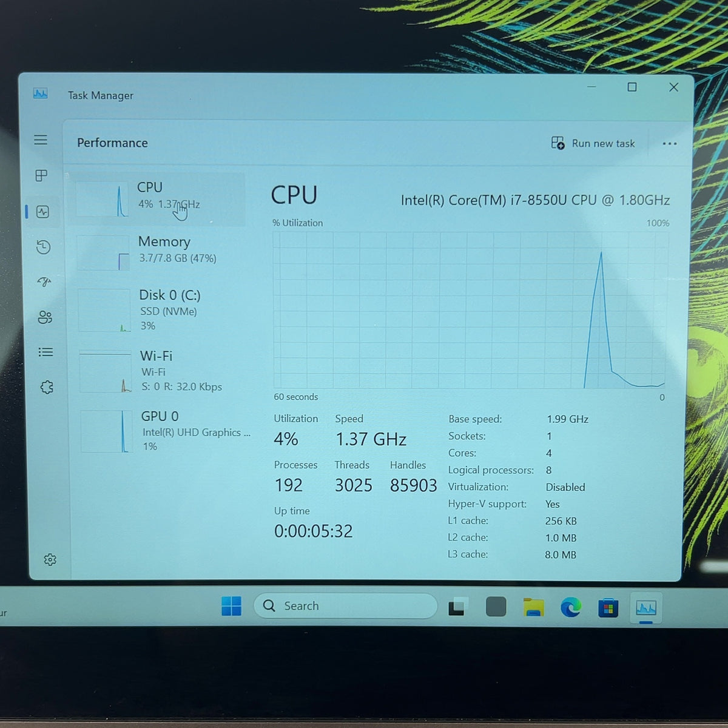Open the Details list icon in sidebar
Viewport: 728px width, 728px height.
click(45, 352)
